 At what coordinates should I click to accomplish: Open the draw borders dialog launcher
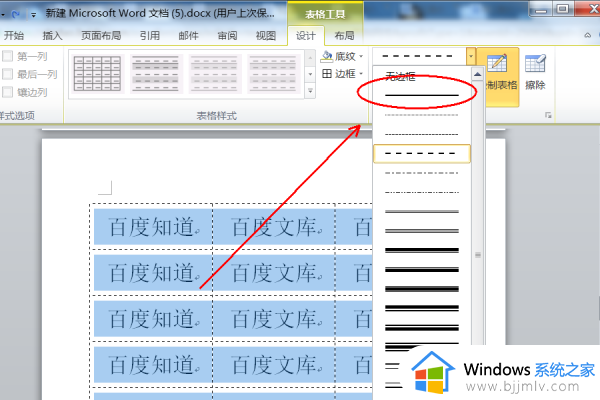(548, 115)
